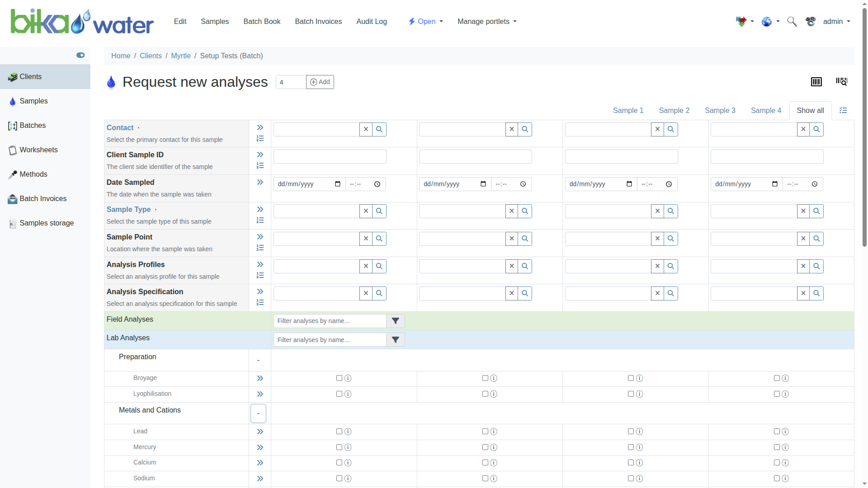Click the Add samples button

[320, 82]
